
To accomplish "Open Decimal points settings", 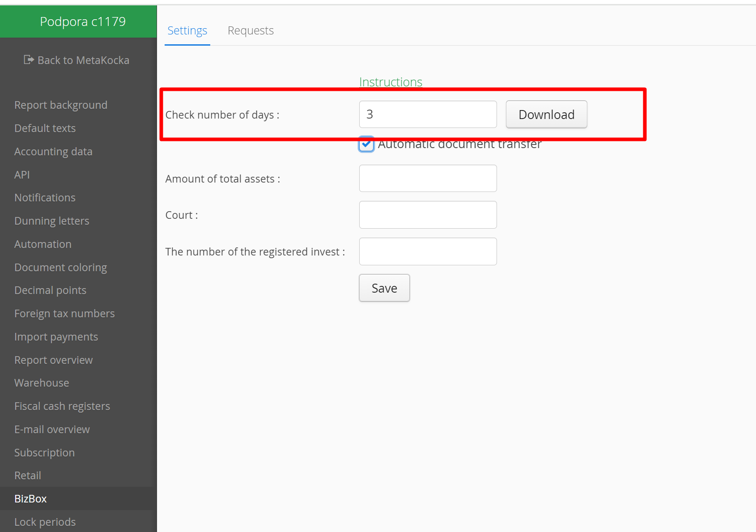I will 50,290.
